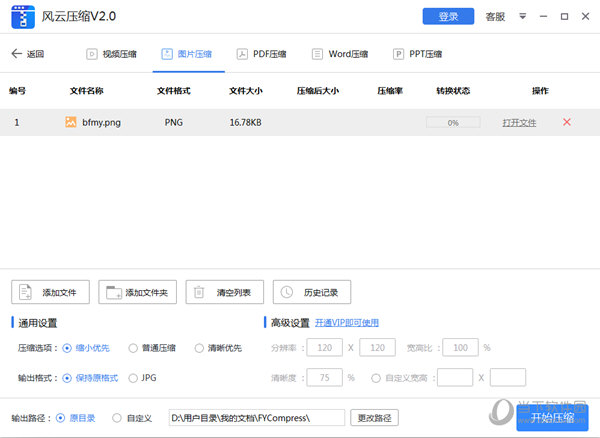Image resolution: width=600 pixels, height=438 pixels.
Task: Click the 文件名称 column header
Action: click(86, 91)
